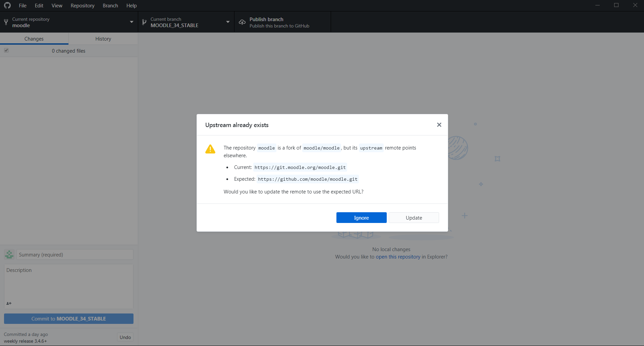This screenshot has width=644, height=346.
Task: Click the GitHub logo icon in the title bar
Action: click(x=7, y=5)
